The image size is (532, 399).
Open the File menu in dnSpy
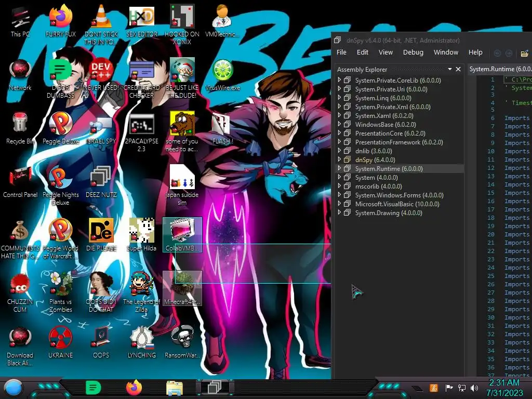341,52
